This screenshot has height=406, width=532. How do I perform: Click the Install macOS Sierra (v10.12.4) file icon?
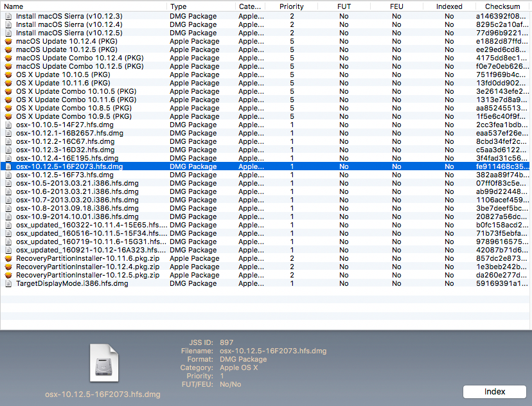point(8,25)
